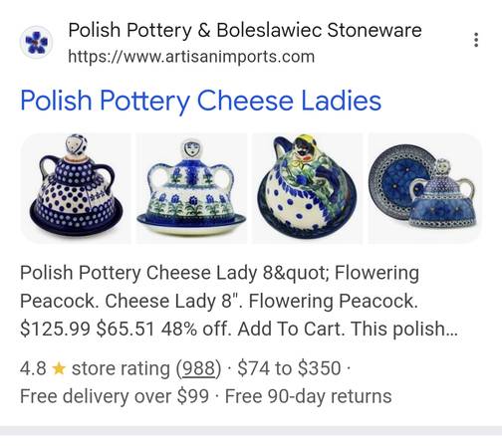502x448 pixels.
Task: Click the $125.99 original price text
Action: coord(55,329)
